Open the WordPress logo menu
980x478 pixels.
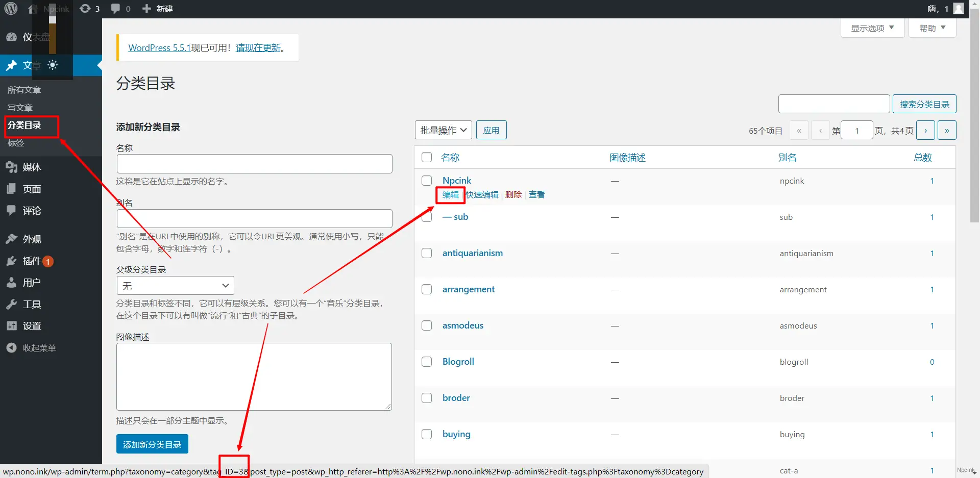click(x=11, y=9)
